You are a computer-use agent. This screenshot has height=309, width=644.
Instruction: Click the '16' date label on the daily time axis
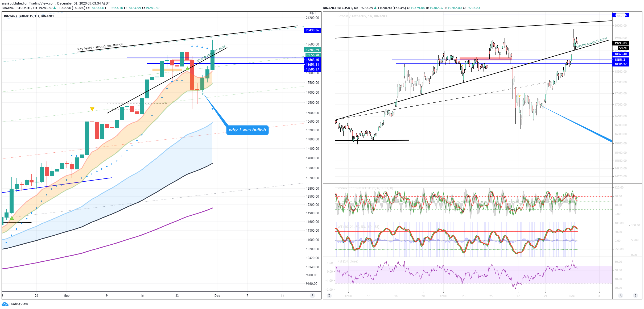pos(142,296)
